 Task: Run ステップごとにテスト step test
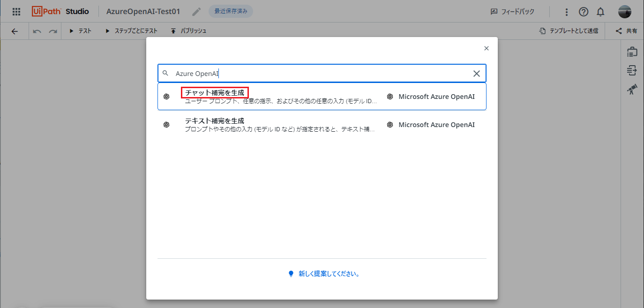tap(132, 31)
